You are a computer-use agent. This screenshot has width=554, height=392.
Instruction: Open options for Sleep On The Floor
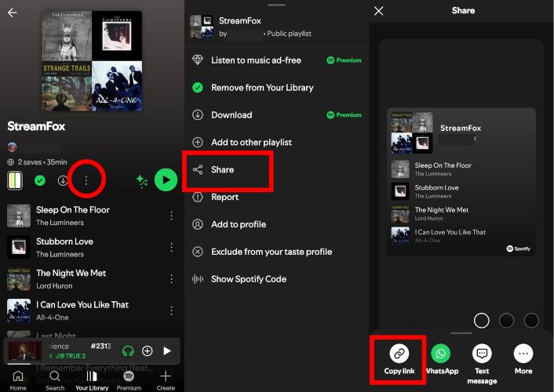(171, 216)
